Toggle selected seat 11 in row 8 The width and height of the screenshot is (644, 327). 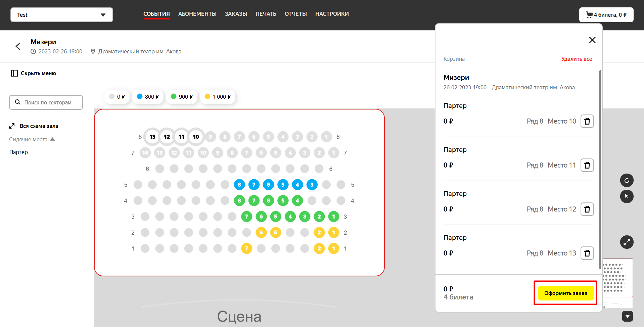coord(181,137)
